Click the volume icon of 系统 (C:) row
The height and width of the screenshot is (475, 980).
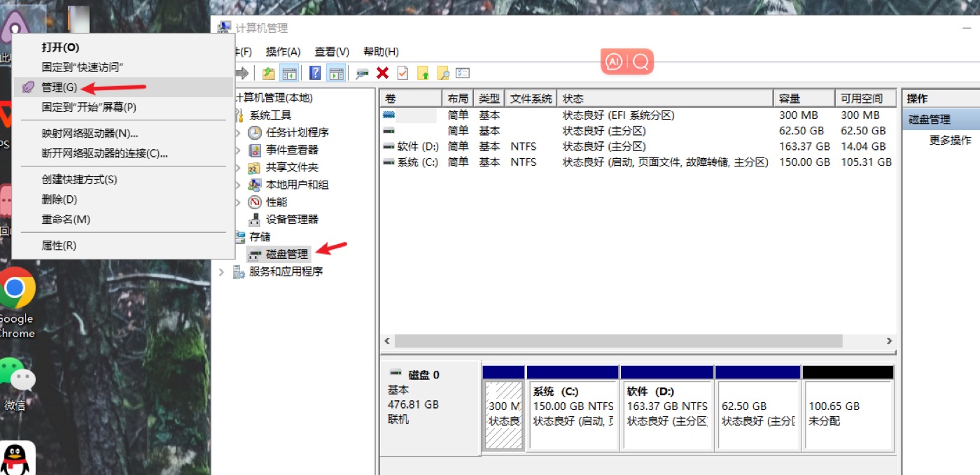(389, 162)
